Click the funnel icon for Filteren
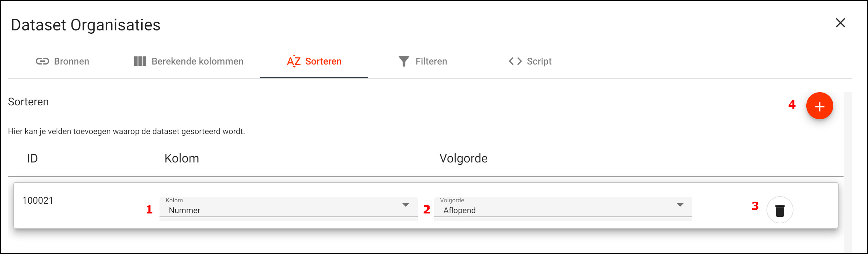Image resolution: width=868 pixels, height=254 pixels. pyautogui.click(x=404, y=61)
